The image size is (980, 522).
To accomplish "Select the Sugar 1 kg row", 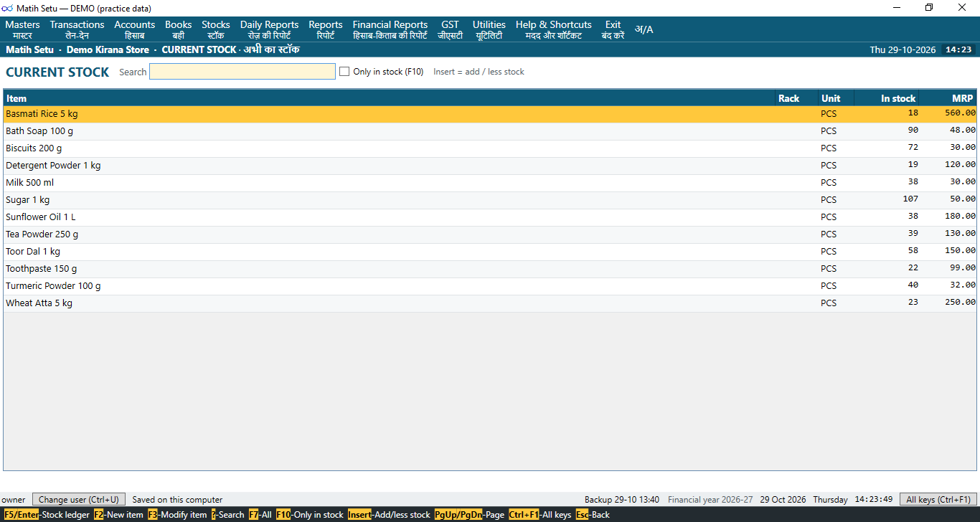I will pyautogui.click(x=490, y=200).
